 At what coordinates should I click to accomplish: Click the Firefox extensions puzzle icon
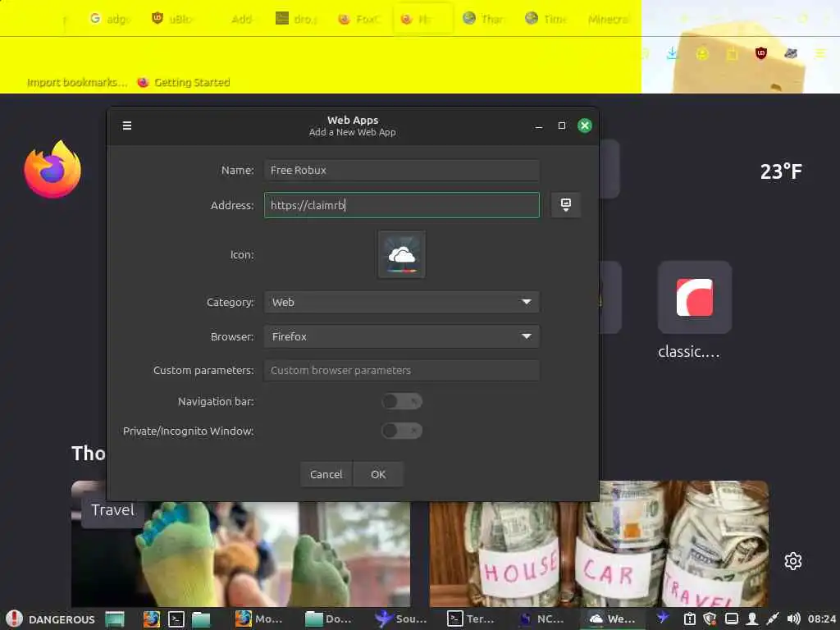coord(732,53)
